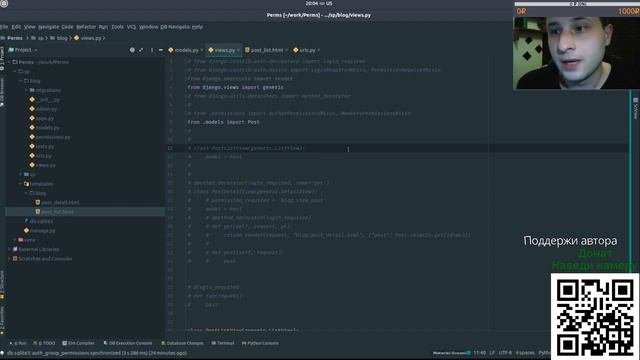The height and width of the screenshot is (360, 640).
Task: Open the View menu
Action: point(29,27)
